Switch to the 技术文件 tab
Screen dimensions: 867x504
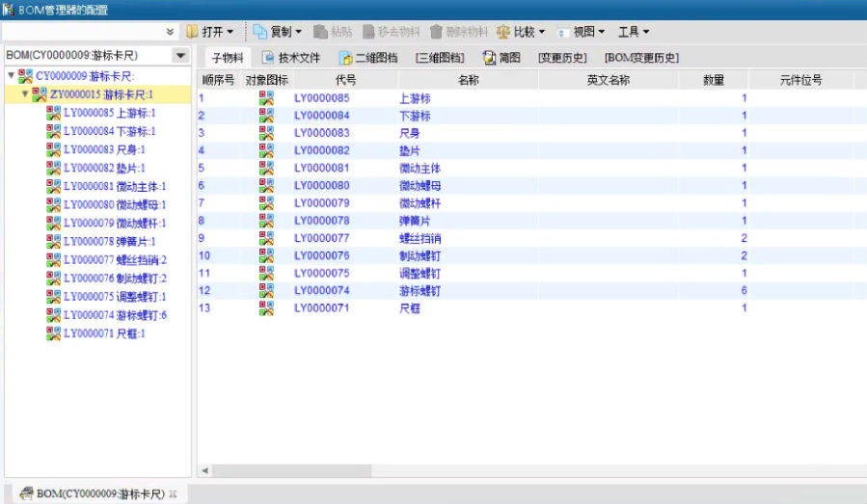(x=291, y=58)
